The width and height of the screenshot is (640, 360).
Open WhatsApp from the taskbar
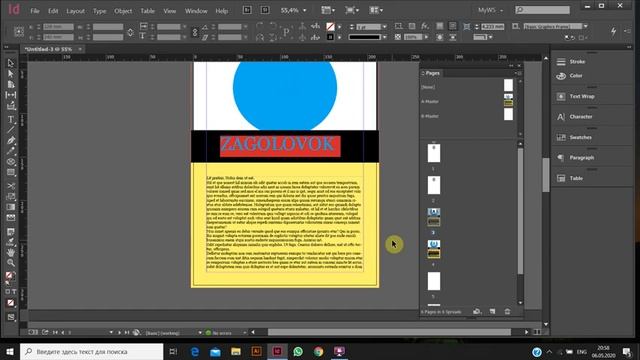[298, 351]
